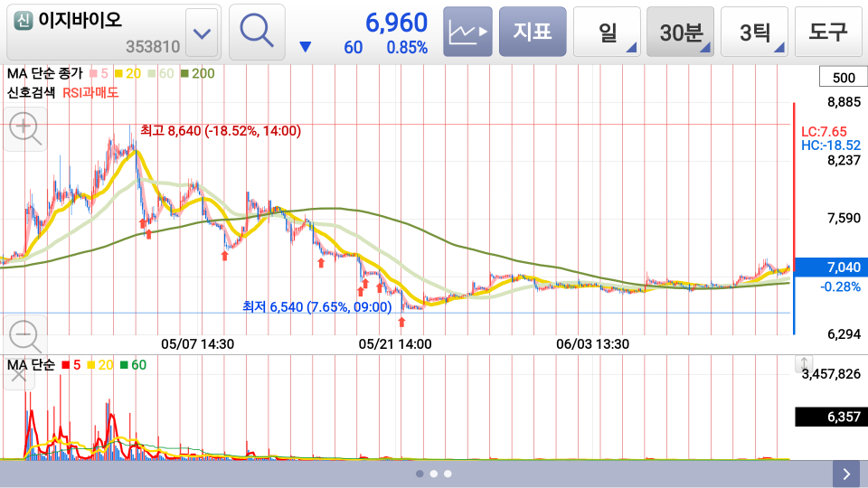Open the MA 단순 종가 indicator settings
Screen dimensions: 868x488
pyautogui.click(x=44, y=73)
